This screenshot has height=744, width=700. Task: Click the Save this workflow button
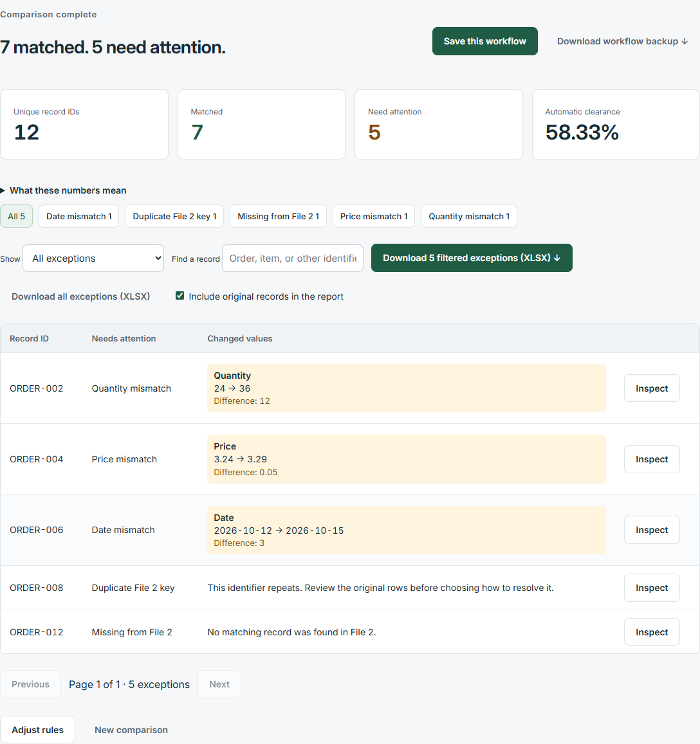pyautogui.click(x=485, y=41)
